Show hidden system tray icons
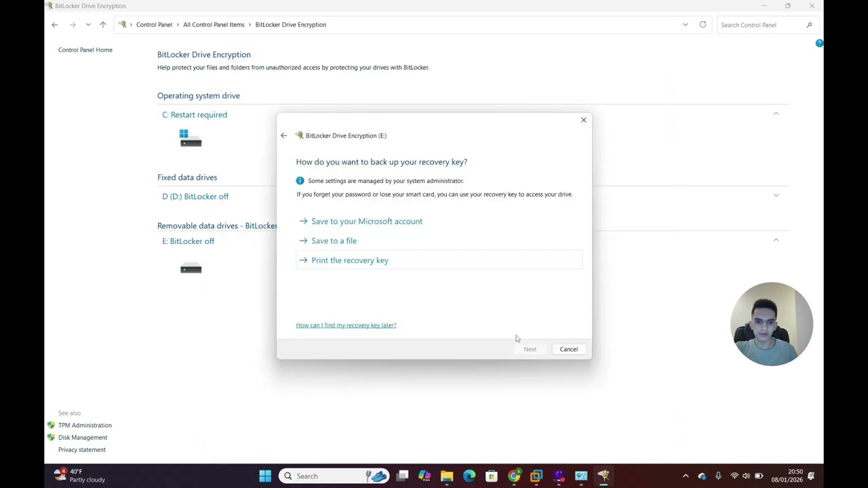Screen dimensions: 868x488 point(686,476)
